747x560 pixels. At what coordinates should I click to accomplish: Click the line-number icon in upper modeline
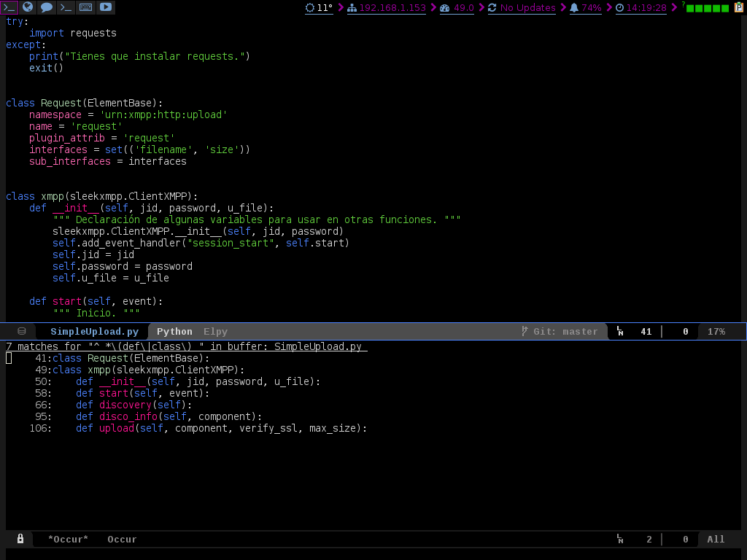620,331
